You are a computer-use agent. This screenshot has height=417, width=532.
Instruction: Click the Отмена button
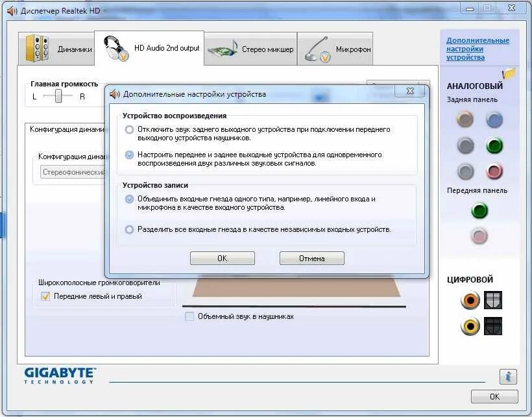click(x=312, y=258)
